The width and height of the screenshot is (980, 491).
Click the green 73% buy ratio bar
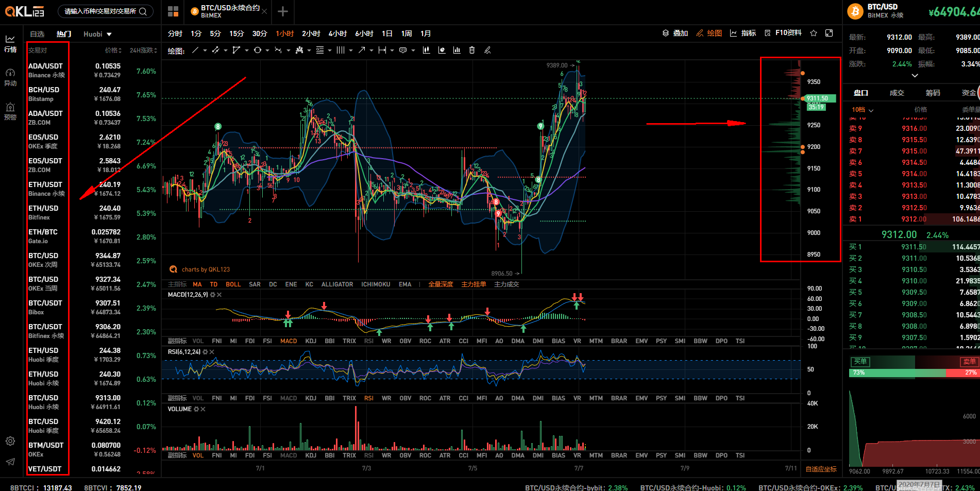897,373
